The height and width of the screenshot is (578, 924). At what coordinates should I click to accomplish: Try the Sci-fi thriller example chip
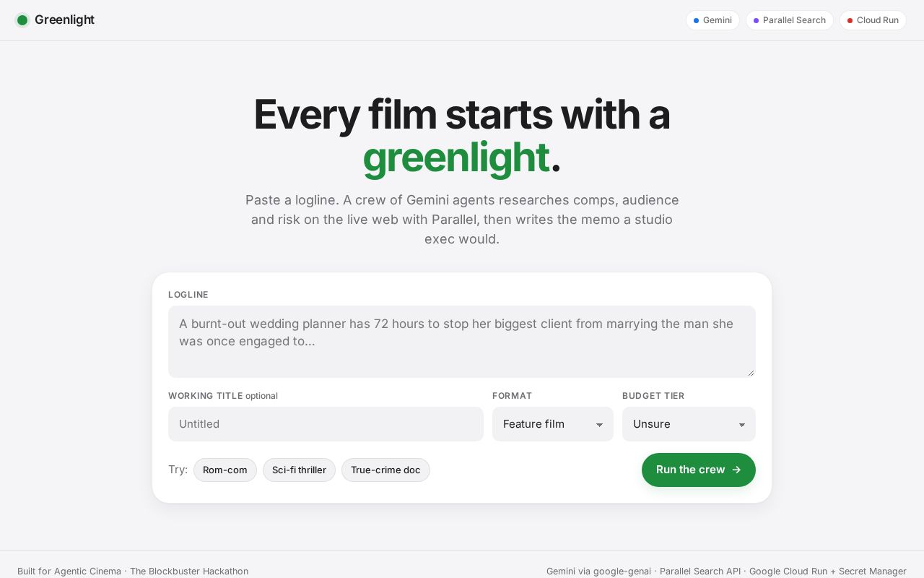(x=299, y=470)
